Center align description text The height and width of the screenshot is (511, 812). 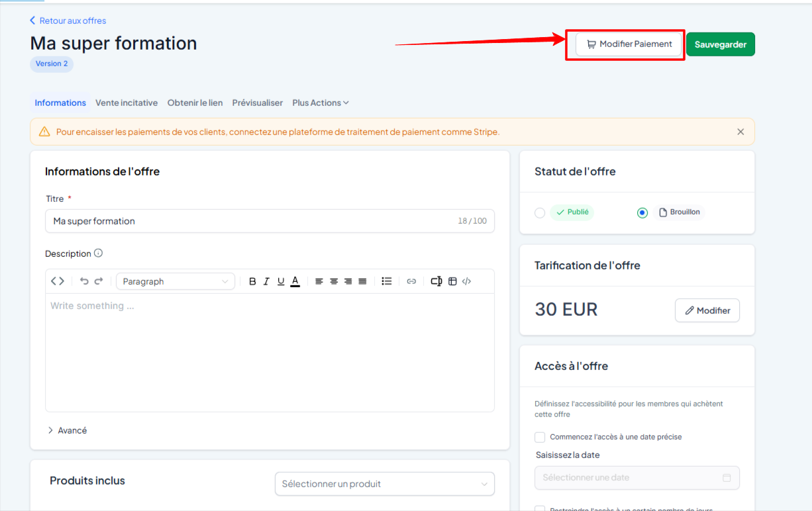334,281
